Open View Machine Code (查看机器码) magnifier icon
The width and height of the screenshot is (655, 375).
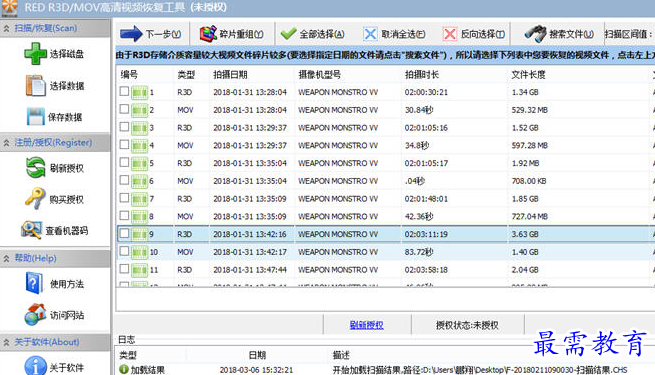click(32, 230)
